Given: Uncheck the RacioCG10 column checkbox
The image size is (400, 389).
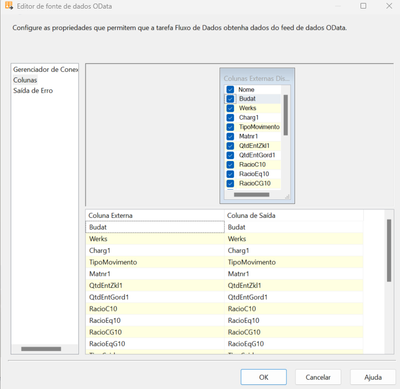Looking at the screenshot, I should point(230,183).
